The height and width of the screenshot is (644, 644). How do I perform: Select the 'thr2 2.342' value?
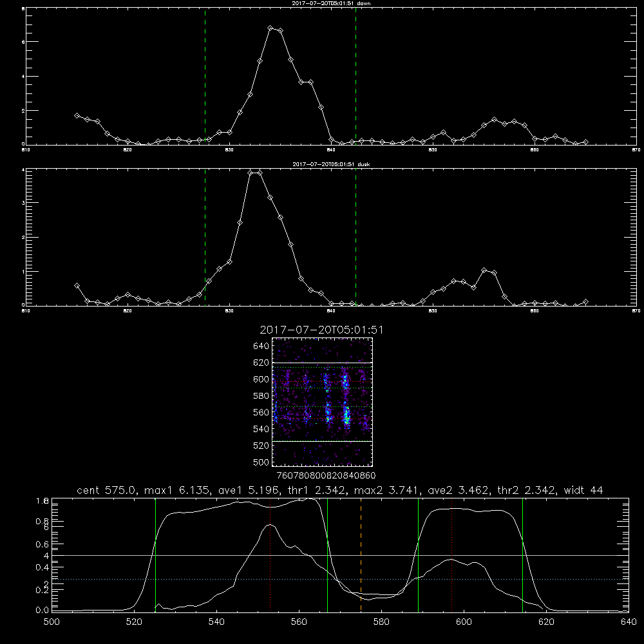(527, 490)
